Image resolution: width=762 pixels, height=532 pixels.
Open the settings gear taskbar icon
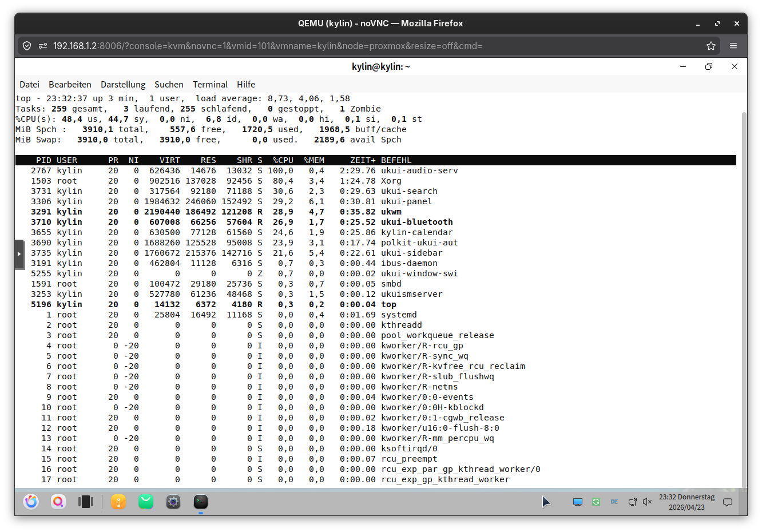coord(173,502)
